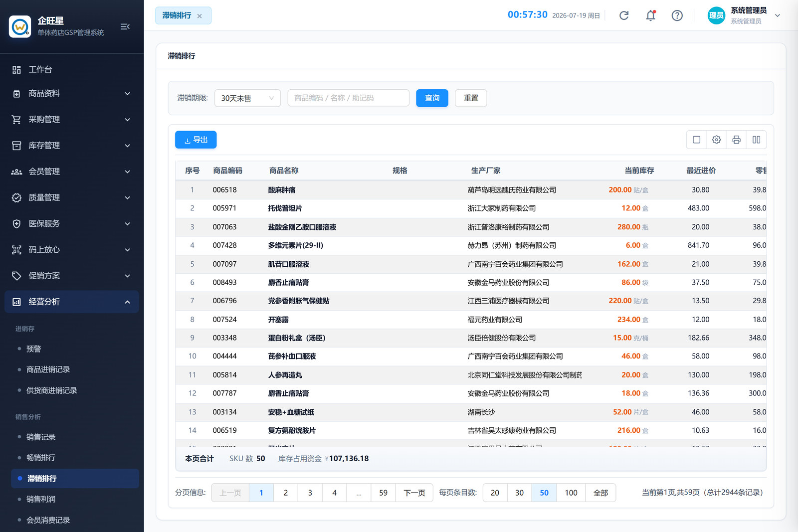Set page size to 20
The height and width of the screenshot is (532, 798).
pyautogui.click(x=495, y=493)
